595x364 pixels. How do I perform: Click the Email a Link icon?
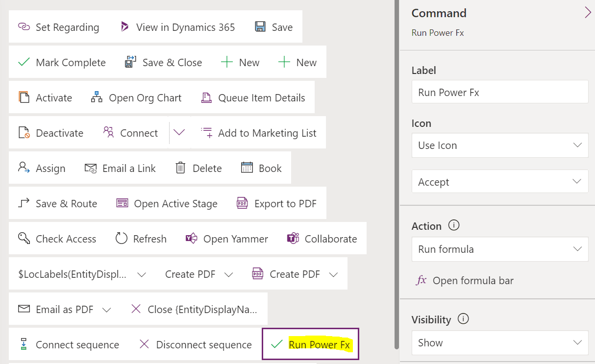coord(91,168)
